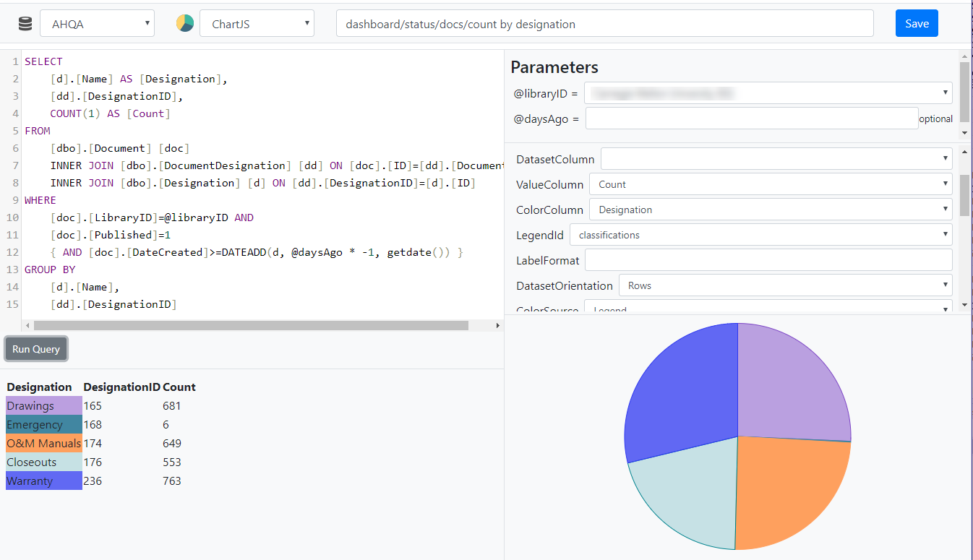
Task: Open the AHQA database dropdown
Action: pyautogui.click(x=97, y=24)
